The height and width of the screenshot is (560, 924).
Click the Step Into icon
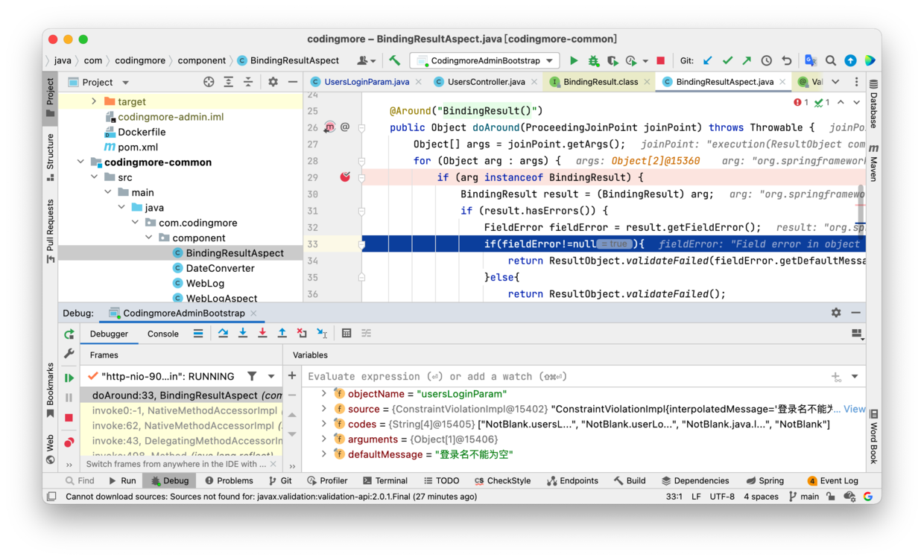pos(243,334)
